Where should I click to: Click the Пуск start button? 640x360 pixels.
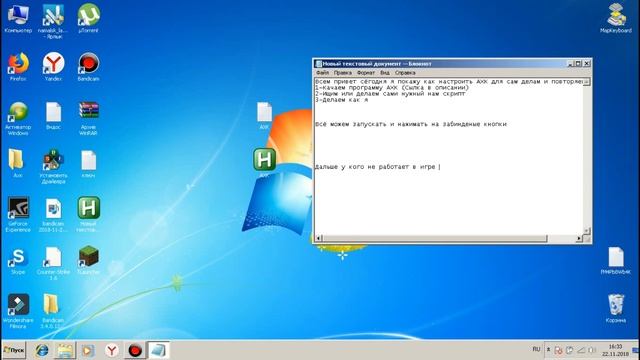[13, 350]
